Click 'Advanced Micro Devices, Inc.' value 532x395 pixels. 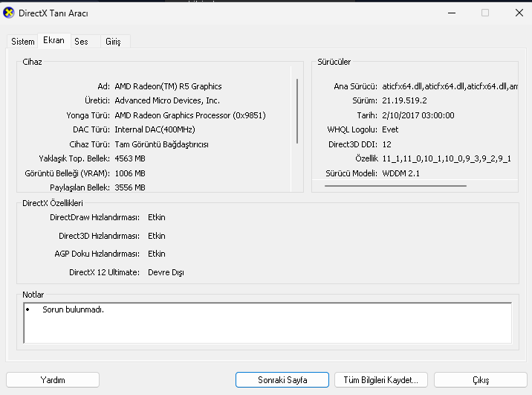pyautogui.click(x=167, y=100)
